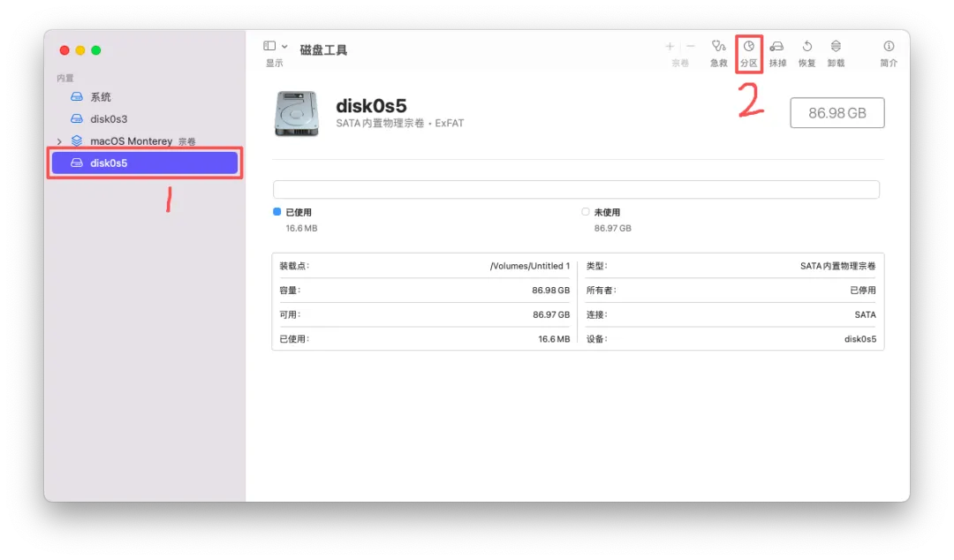Click the 16.6 MB used amount under legend

point(302,228)
